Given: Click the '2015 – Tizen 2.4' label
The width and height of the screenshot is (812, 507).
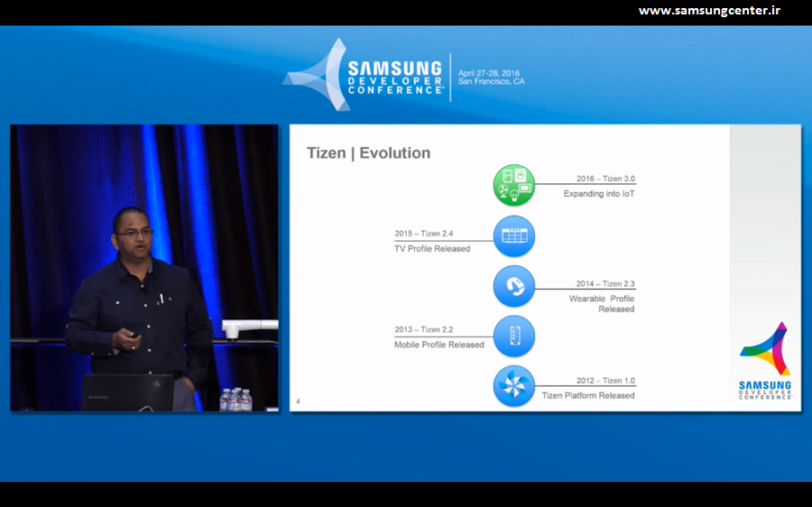Looking at the screenshot, I should tap(424, 234).
